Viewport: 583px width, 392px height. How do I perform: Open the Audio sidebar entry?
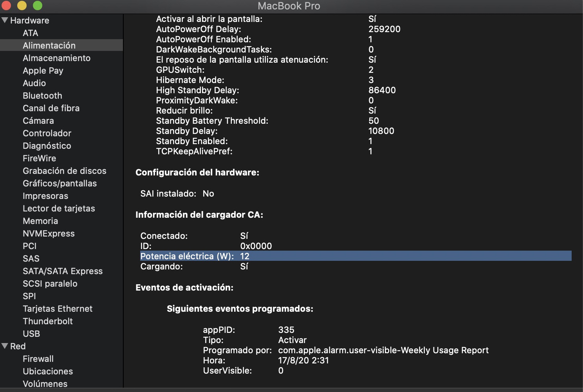tap(34, 83)
